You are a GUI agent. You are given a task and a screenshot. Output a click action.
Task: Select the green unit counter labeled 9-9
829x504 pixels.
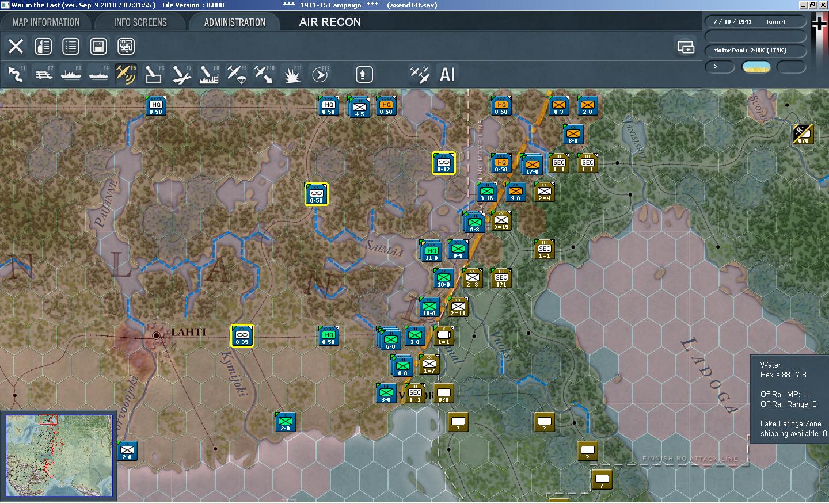(458, 249)
